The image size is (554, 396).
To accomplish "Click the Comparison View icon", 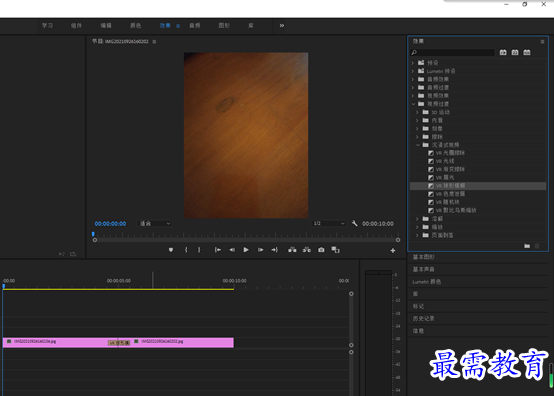I will point(335,250).
